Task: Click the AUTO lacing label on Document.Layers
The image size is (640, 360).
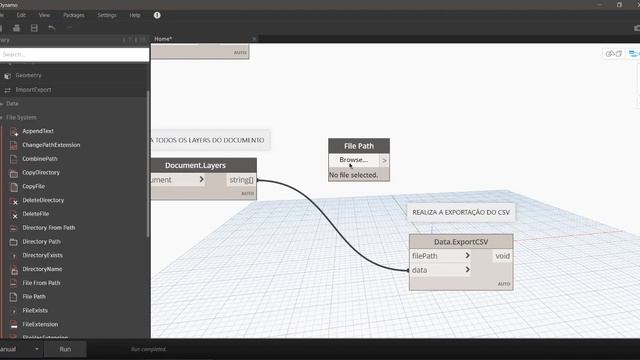Action: [247, 193]
